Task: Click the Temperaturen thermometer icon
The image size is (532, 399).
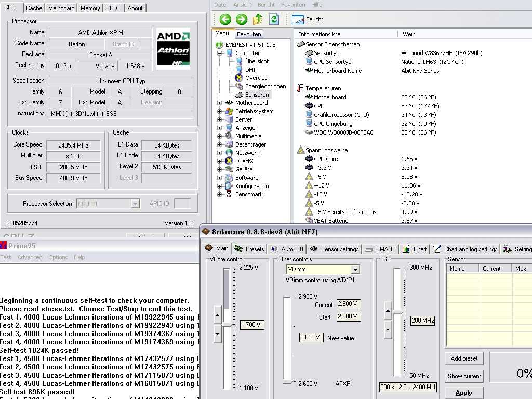Action: 300,88
